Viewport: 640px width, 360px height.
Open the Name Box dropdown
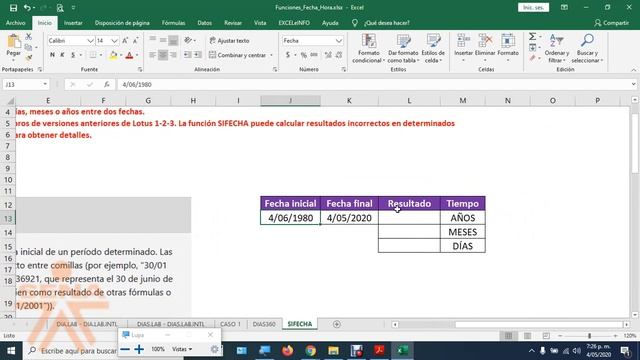[45, 84]
